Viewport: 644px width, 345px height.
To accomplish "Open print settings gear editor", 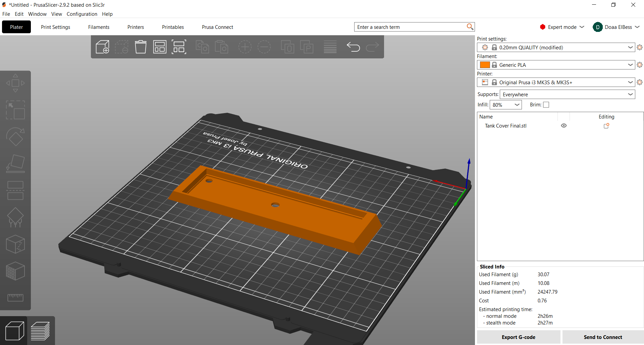I will point(640,47).
